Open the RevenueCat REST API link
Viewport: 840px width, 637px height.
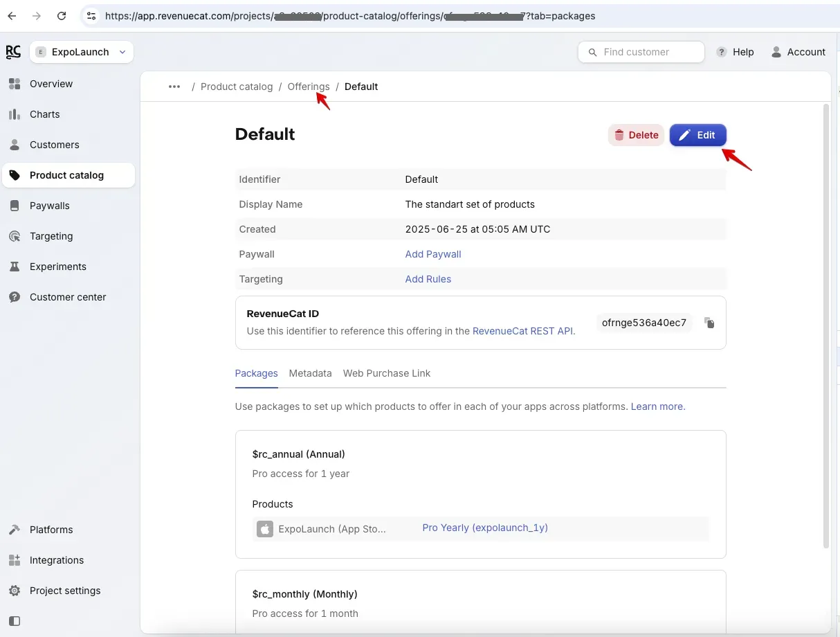tap(523, 331)
